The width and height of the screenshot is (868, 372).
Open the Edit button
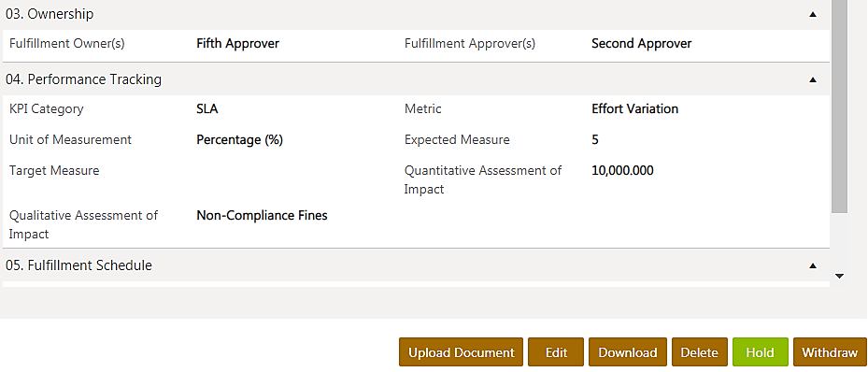point(556,352)
